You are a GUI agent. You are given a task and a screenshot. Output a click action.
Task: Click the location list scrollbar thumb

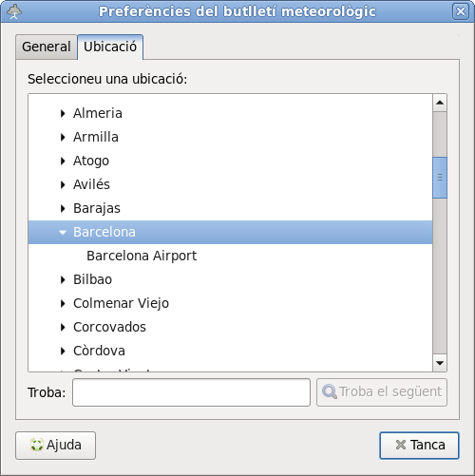[440, 178]
